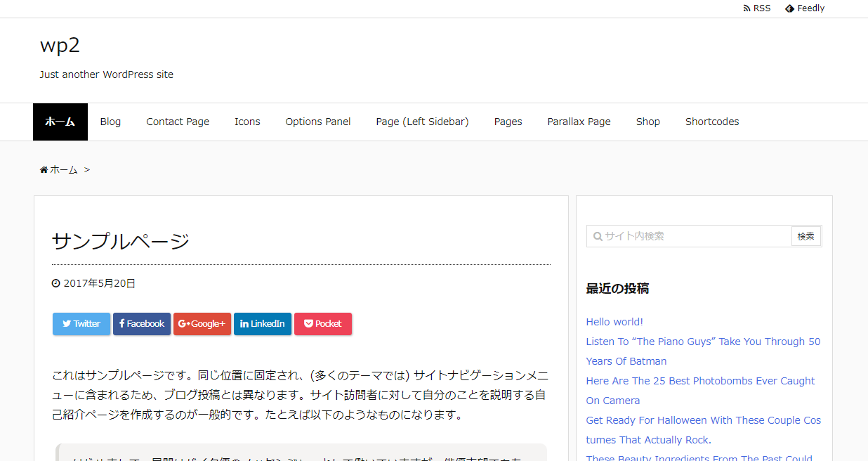The height and width of the screenshot is (461, 868).
Task: Open the Feedly subscribe link
Action: coord(805,8)
